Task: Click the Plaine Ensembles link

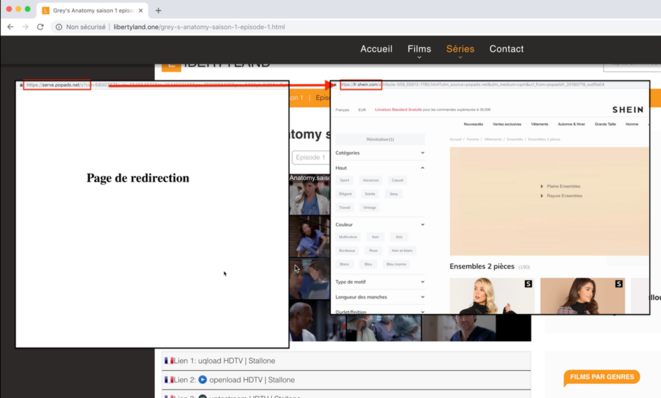Action: [x=563, y=186]
